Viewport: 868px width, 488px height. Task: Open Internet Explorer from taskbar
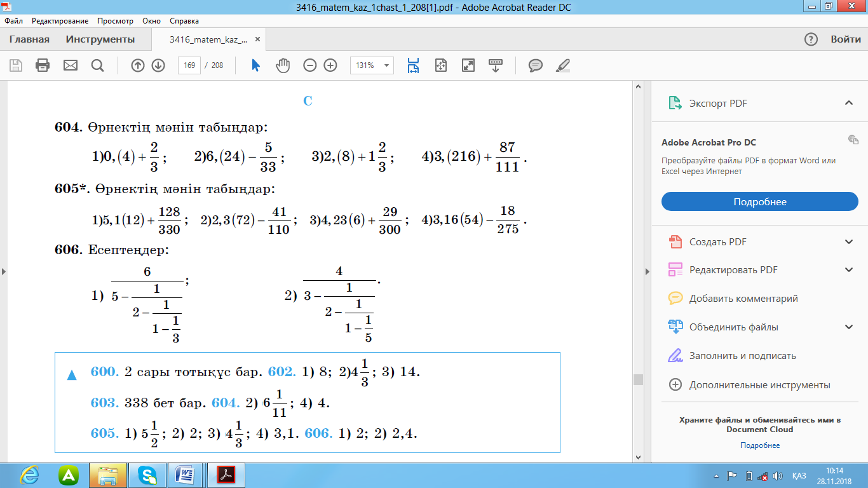30,475
